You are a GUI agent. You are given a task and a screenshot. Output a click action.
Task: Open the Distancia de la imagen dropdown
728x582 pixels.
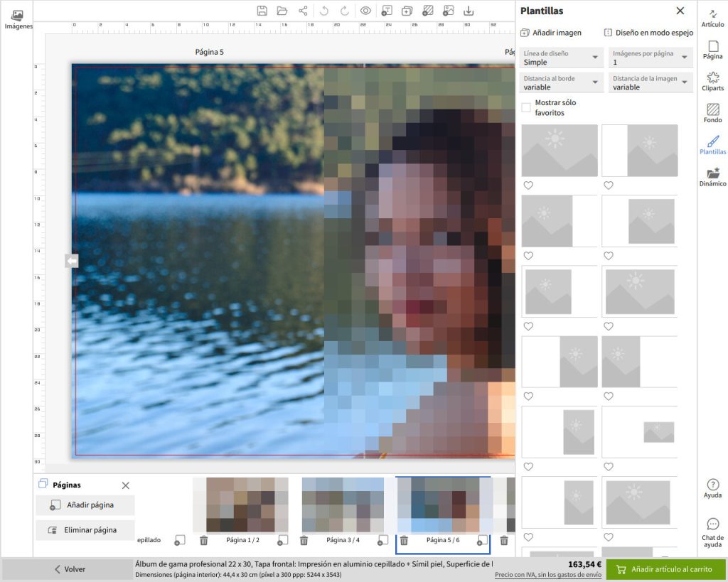point(651,82)
